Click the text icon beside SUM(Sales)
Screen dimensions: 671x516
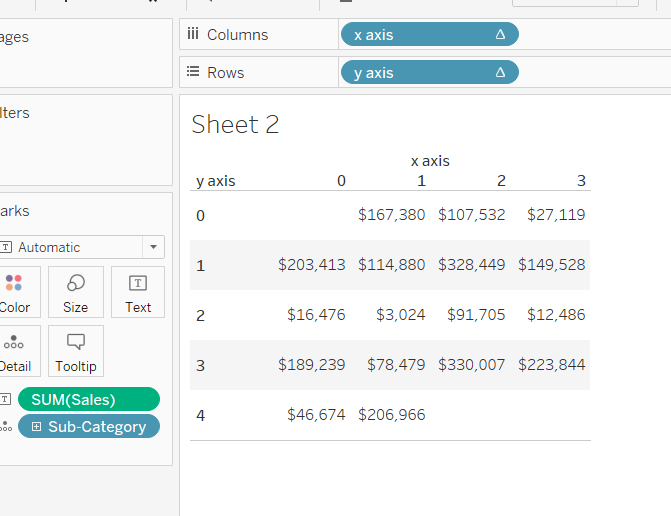click(5, 400)
